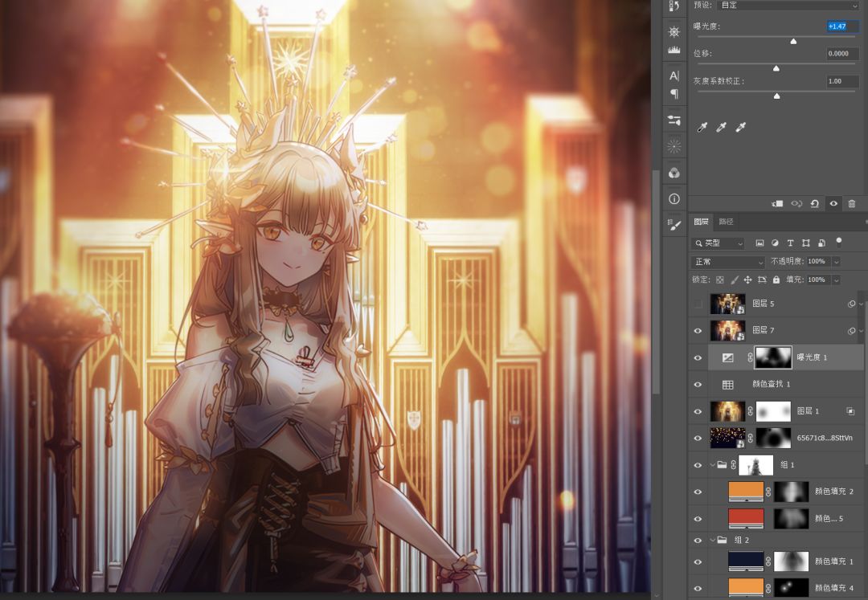
Task: Select the white point eyedropper
Action: coord(741,128)
